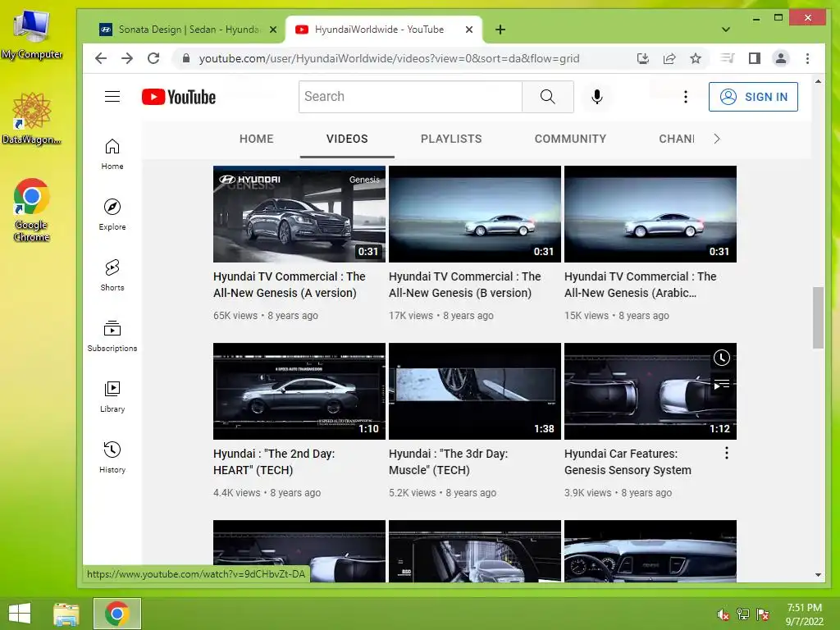View site info via padlock icon

[x=186, y=58]
